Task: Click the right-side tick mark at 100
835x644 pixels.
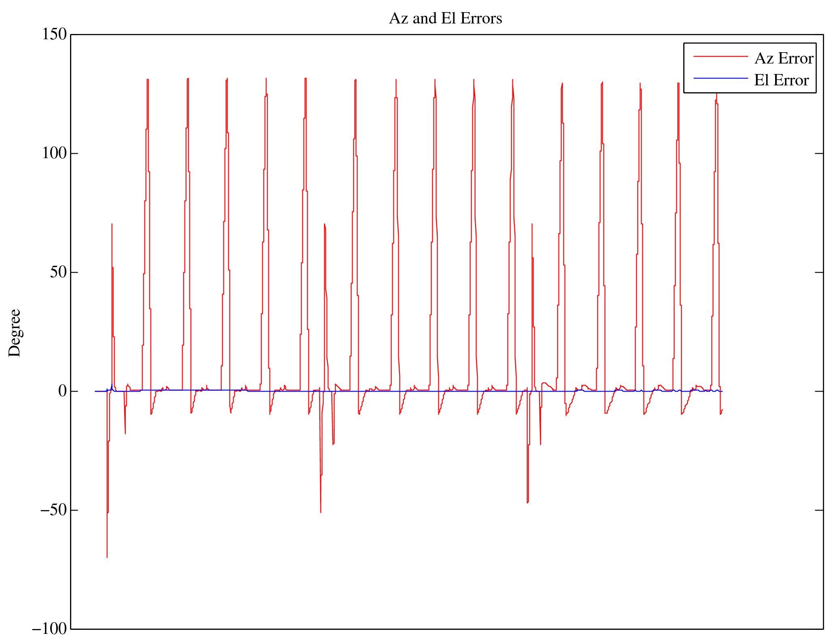Action: pos(819,154)
